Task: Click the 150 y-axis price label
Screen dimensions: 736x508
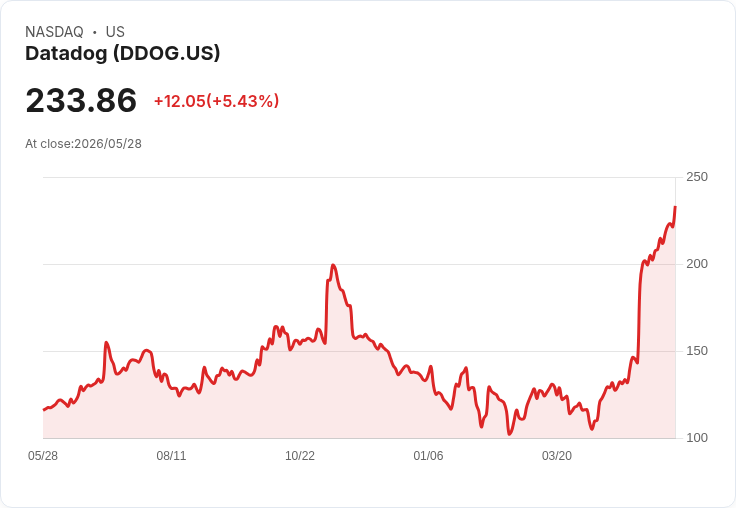Action: (x=697, y=351)
